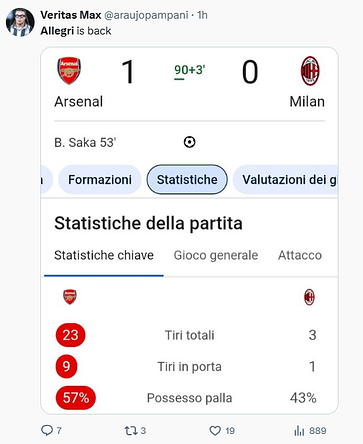
Task: Select the Statistiche tab pill
Action: tap(187, 180)
